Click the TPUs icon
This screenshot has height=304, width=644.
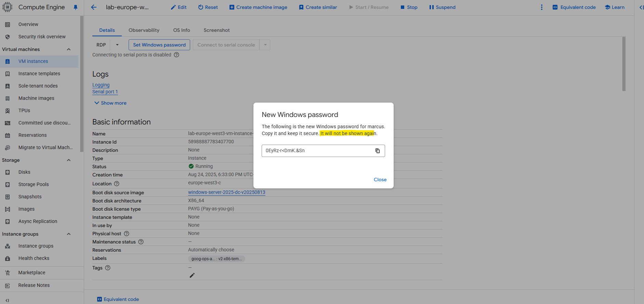click(x=8, y=111)
